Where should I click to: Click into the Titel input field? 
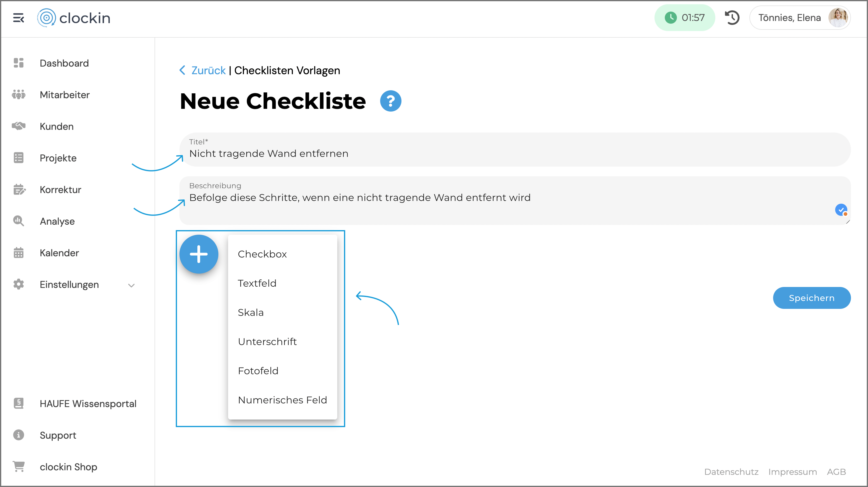515,153
